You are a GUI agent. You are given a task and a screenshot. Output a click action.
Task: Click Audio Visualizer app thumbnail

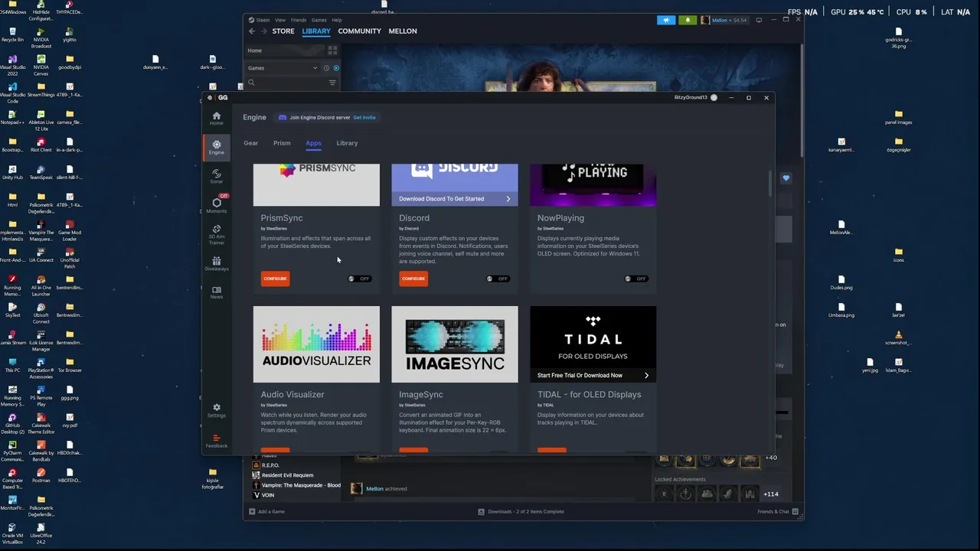tap(316, 344)
